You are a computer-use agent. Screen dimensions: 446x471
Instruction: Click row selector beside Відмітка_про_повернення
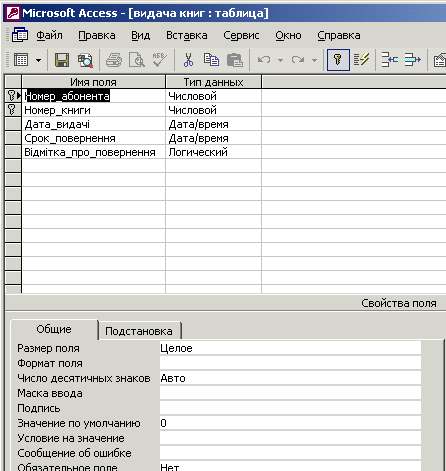point(13,152)
